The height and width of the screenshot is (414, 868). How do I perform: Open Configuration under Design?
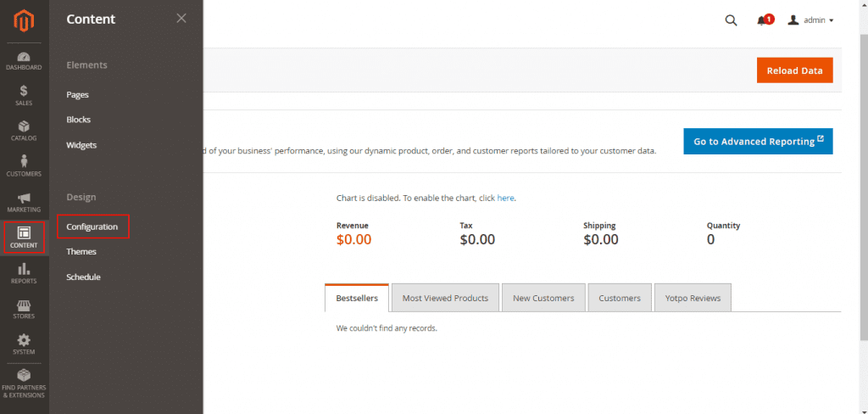click(x=92, y=227)
